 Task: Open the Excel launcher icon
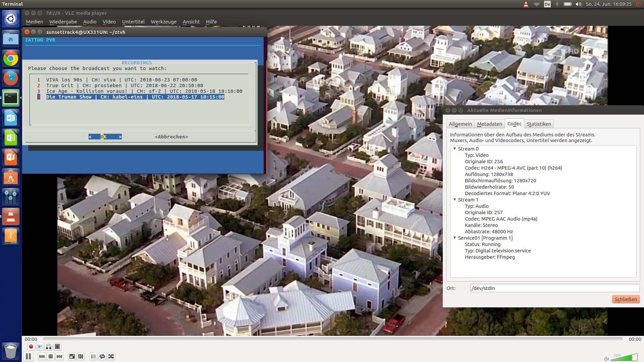11,137
